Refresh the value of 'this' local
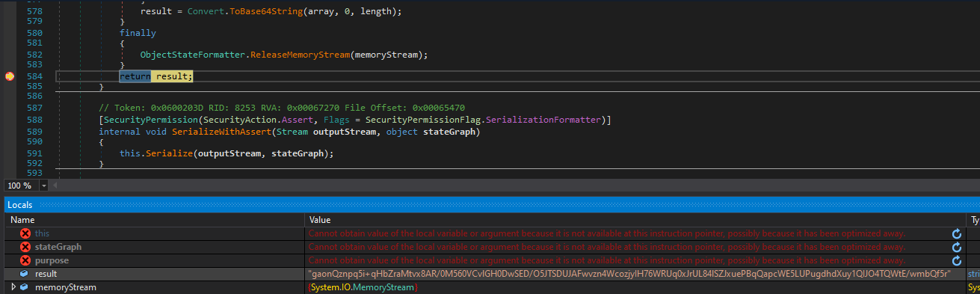Image resolution: width=980 pixels, height=294 pixels. coord(956,233)
